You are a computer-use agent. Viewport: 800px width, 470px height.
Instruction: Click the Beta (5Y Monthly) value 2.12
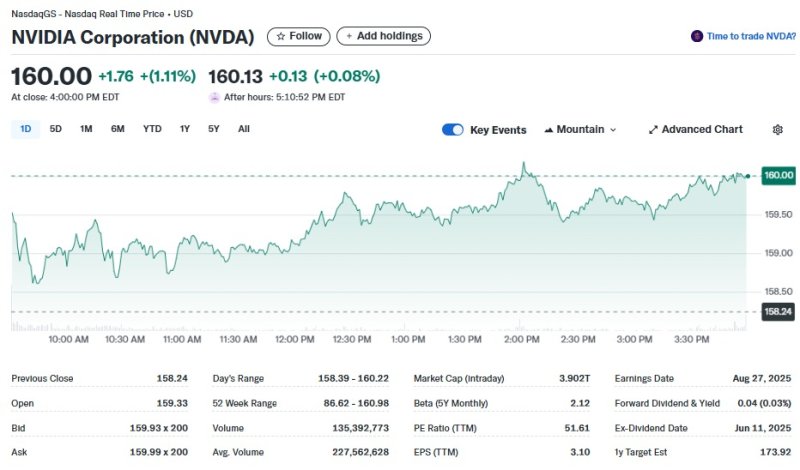(580, 403)
